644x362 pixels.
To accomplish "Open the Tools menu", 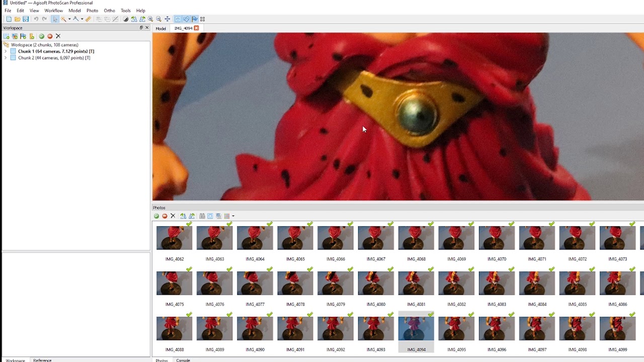I will [x=126, y=11].
